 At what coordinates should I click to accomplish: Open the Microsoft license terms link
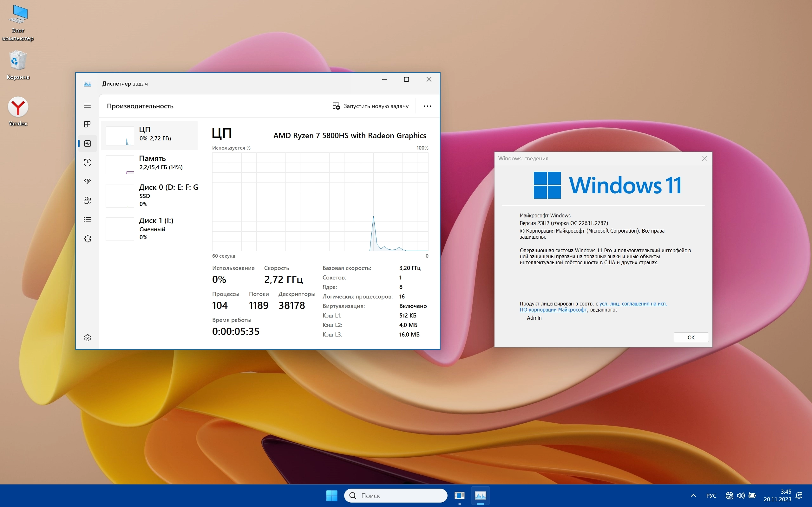click(x=633, y=304)
